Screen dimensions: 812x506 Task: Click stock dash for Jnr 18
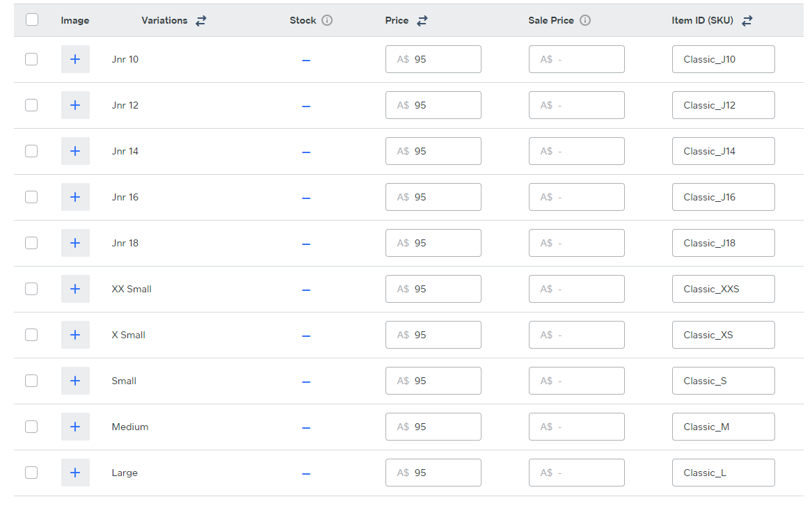pyautogui.click(x=306, y=244)
